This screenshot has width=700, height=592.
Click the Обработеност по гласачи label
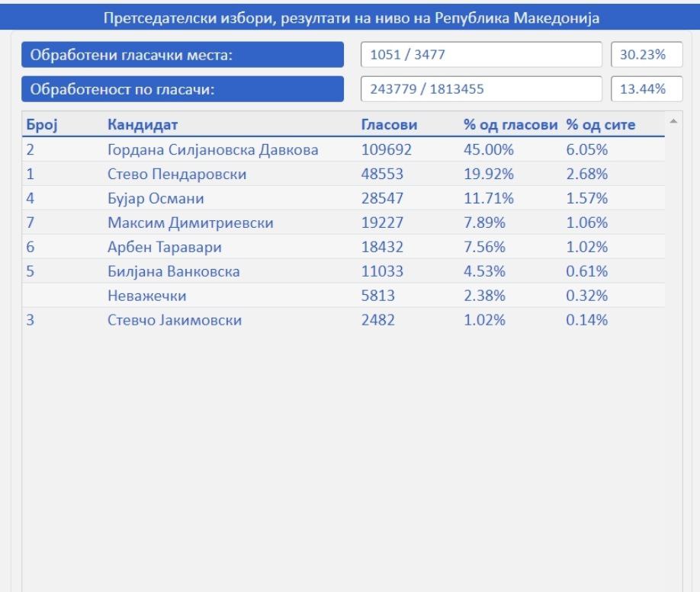coord(183,88)
